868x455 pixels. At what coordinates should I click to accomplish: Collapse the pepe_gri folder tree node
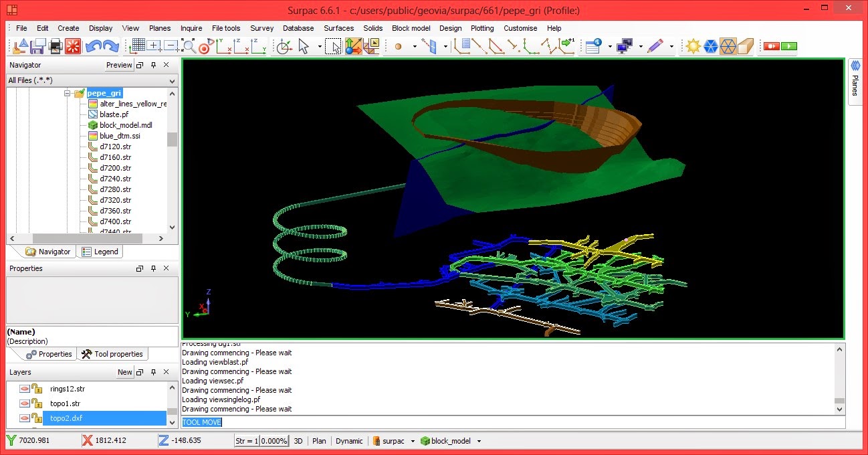[68, 93]
